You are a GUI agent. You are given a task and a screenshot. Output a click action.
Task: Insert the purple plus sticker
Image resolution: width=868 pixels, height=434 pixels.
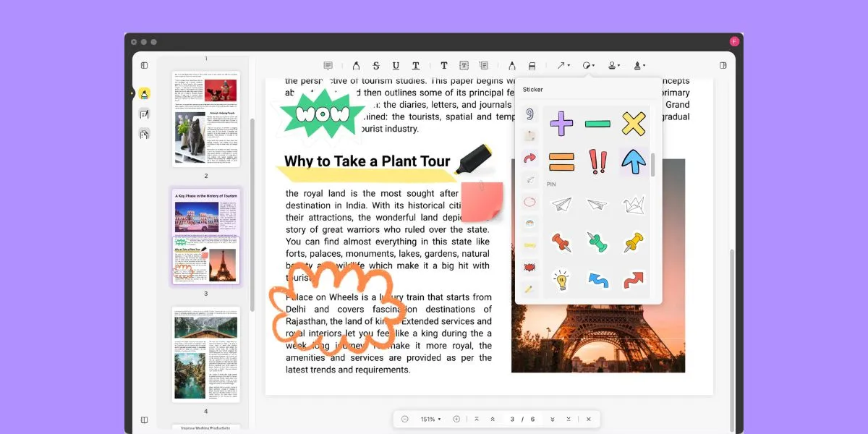pos(561,124)
